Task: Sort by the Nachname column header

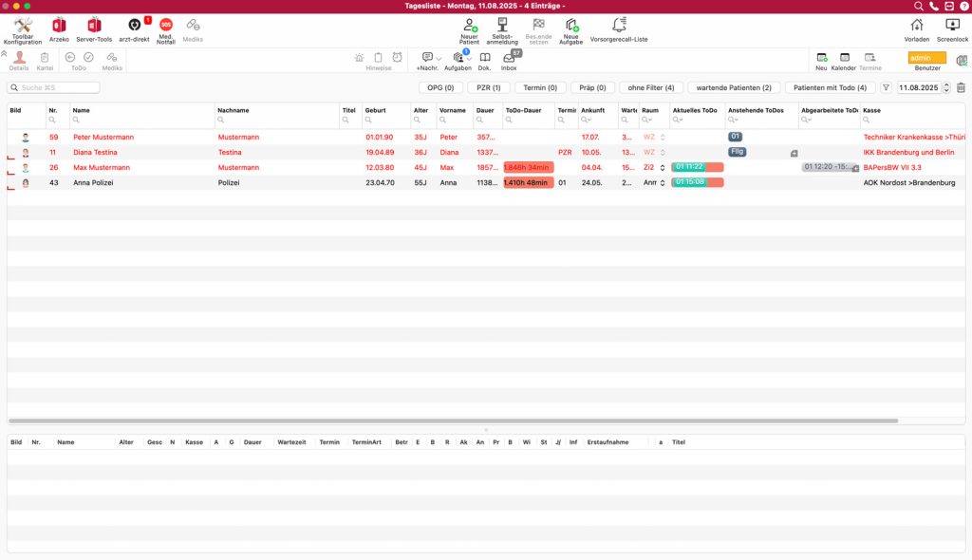Action: tap(234, 110)
